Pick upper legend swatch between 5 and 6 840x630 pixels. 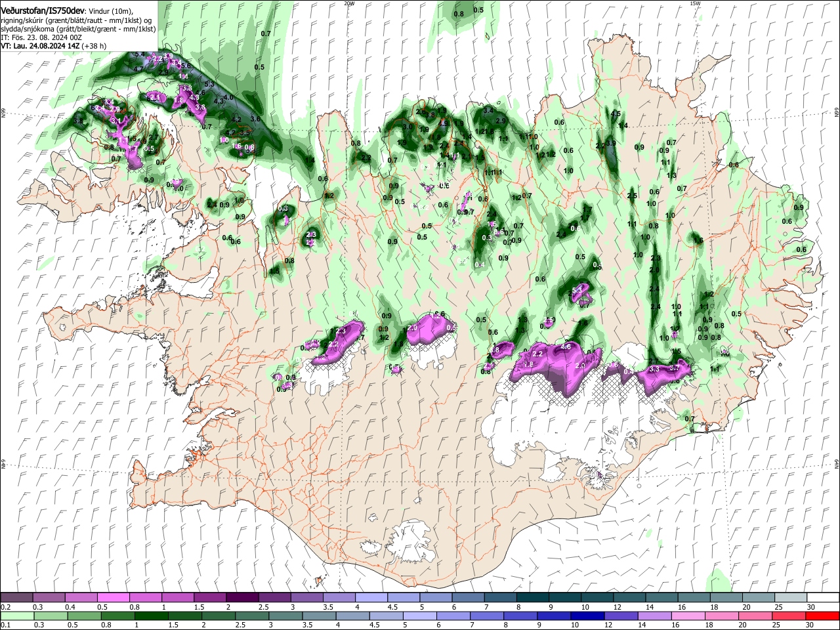436,598
